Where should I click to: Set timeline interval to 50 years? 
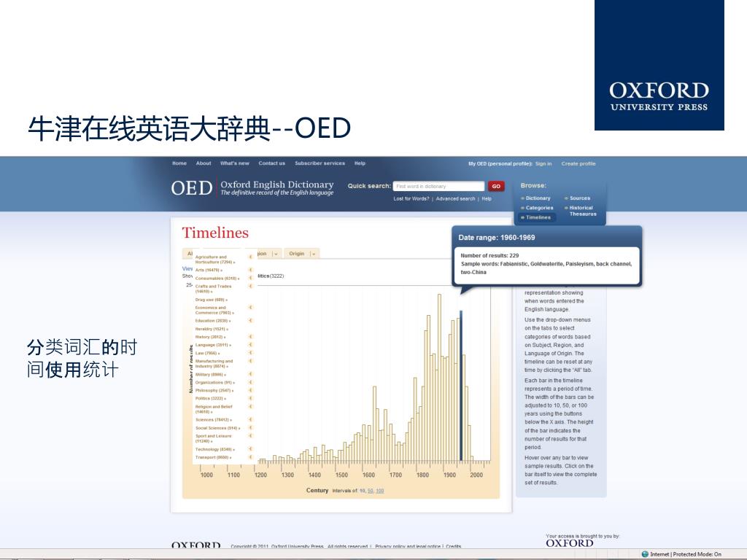click(370, 491)
